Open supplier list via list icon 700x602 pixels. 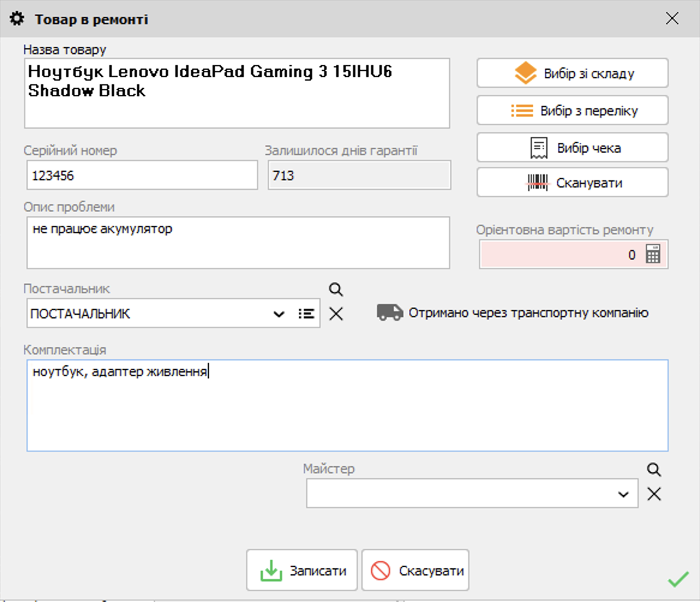pos(306,314)
